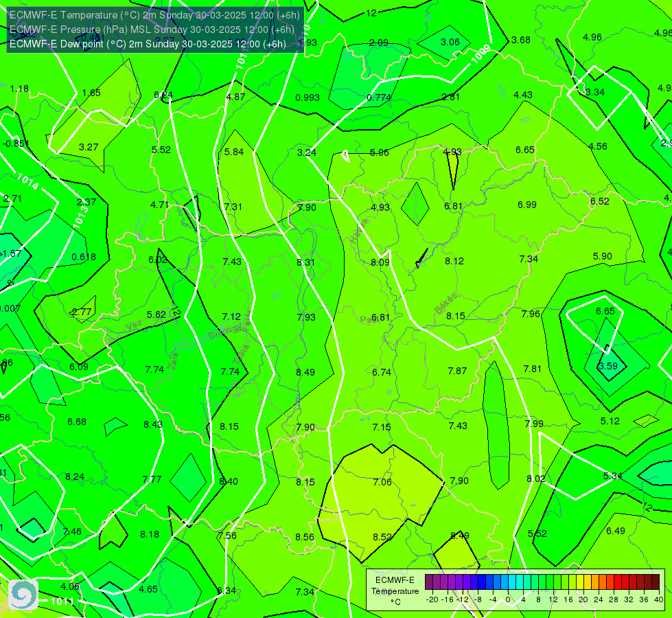The height and width of the screenshot is (618, 672).
Task: Click the dew point value 7.06
Action: (382, 482)
